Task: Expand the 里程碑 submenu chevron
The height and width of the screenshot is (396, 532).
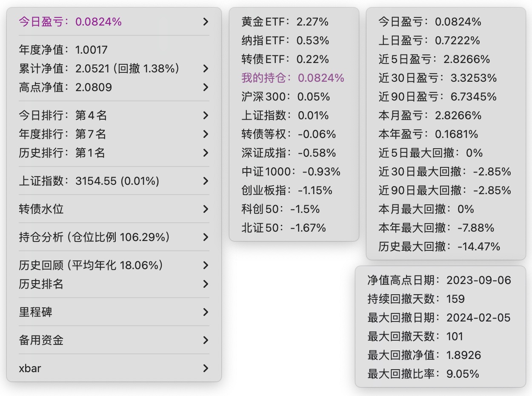Action: (x=206, y=312)
